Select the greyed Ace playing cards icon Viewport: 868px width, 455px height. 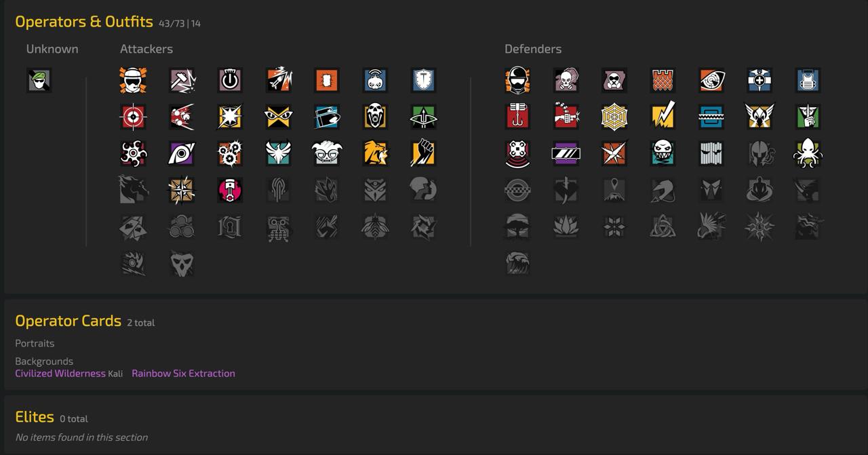133,226
